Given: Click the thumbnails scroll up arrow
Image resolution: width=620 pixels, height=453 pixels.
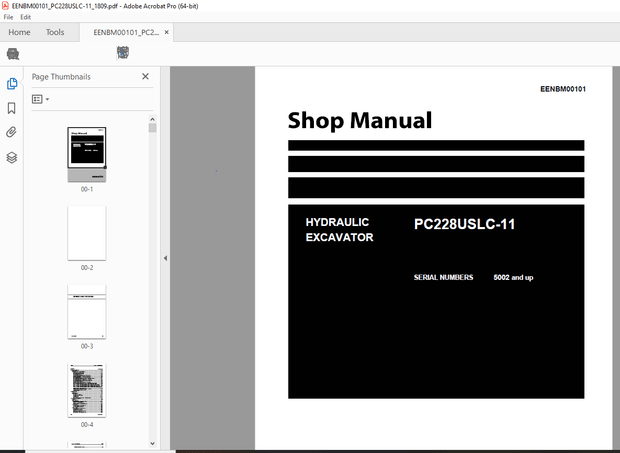Looking at the screenshot, I should click(153, 119).
